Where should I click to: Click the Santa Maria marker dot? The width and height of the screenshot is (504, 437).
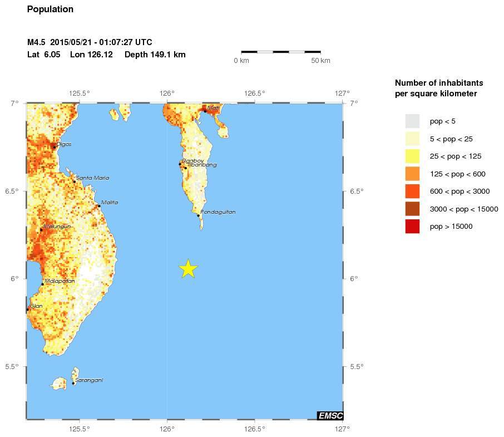click(x=75, y=181)
